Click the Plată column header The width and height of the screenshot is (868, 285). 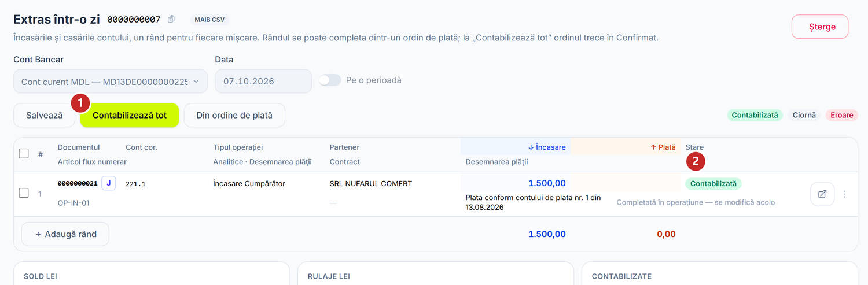[x=663, y=147]
